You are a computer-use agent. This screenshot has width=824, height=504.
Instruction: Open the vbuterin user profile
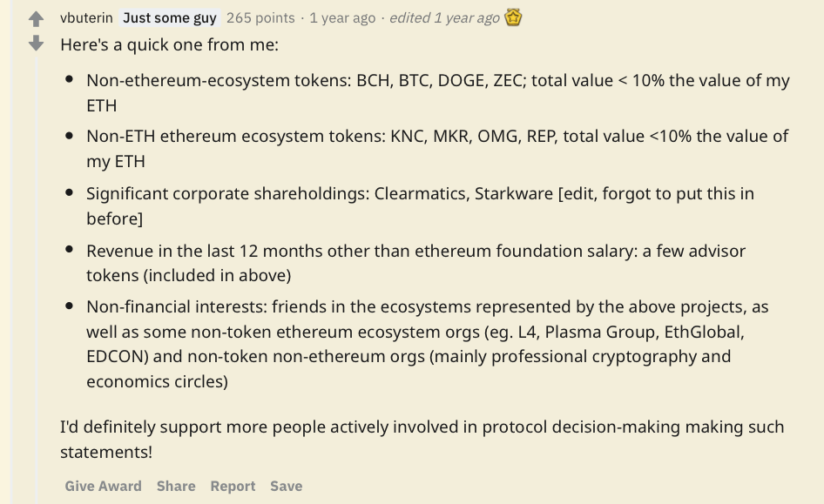click(x=86, y=17)
